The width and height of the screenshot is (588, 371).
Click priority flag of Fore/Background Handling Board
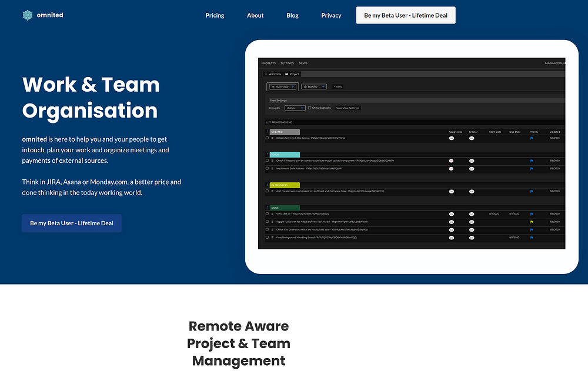[x=532, y=238]
